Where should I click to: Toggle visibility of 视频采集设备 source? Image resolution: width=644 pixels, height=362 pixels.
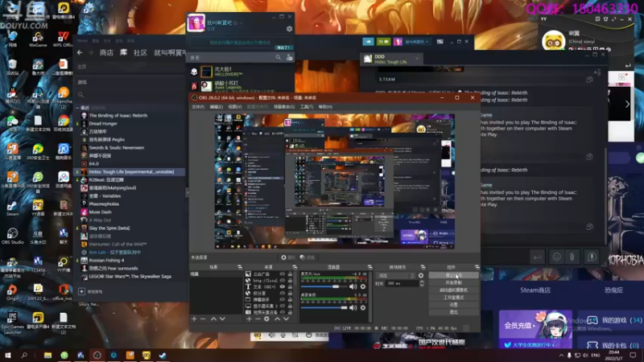283,312
